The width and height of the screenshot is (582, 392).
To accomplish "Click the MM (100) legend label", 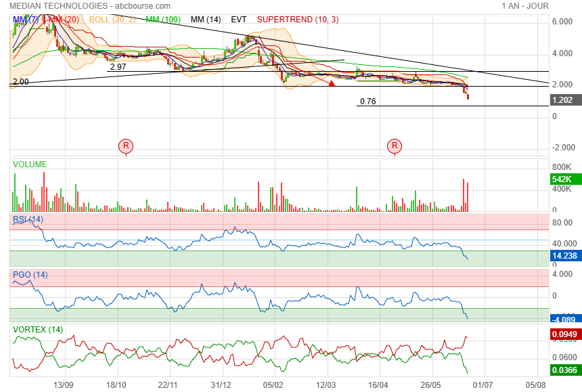I will coord(163,20).
